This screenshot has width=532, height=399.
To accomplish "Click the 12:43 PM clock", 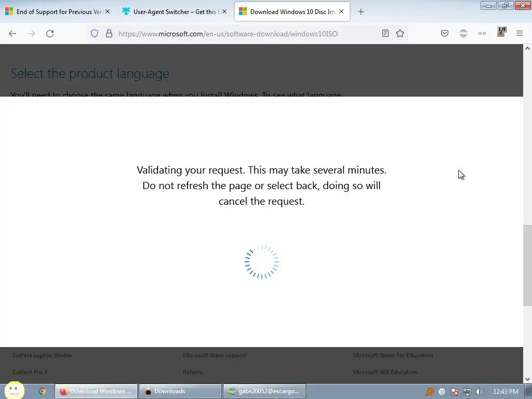I will [506, 392].
